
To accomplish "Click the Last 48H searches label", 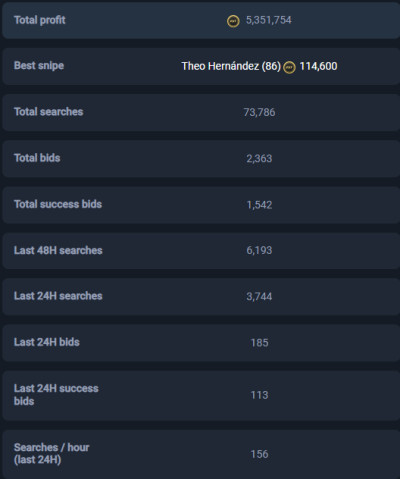I will tap(58, 250).
